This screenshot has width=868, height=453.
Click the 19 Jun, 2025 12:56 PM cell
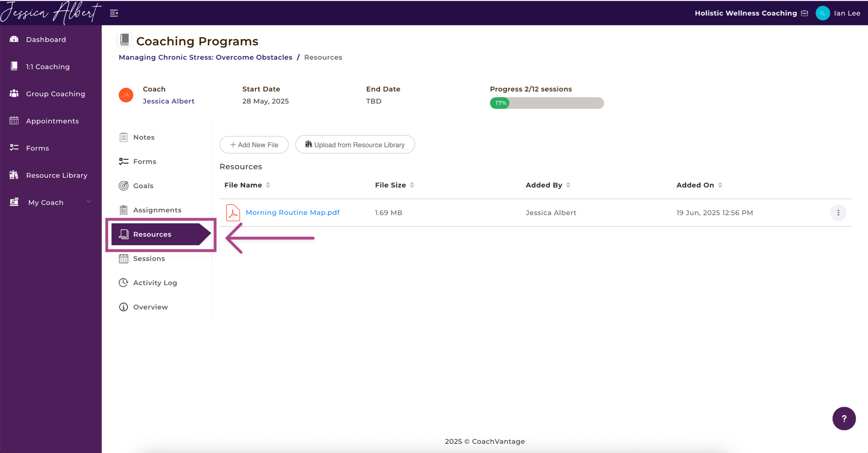tap(714, 213)
